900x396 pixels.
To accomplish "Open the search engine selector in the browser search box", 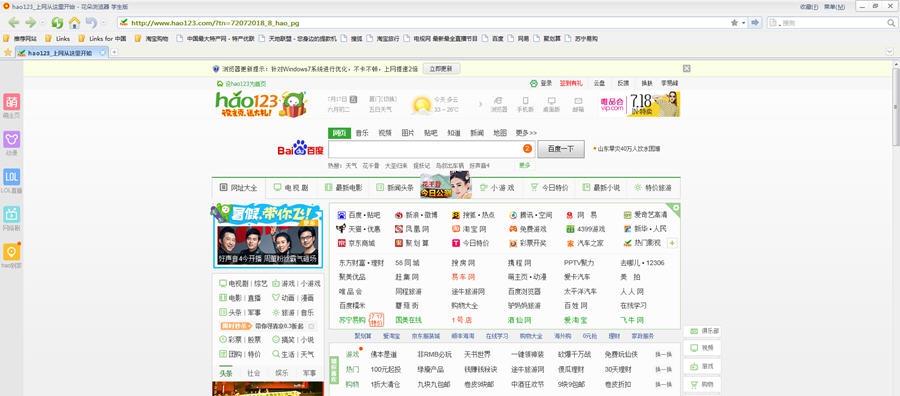I will [774, 23].
